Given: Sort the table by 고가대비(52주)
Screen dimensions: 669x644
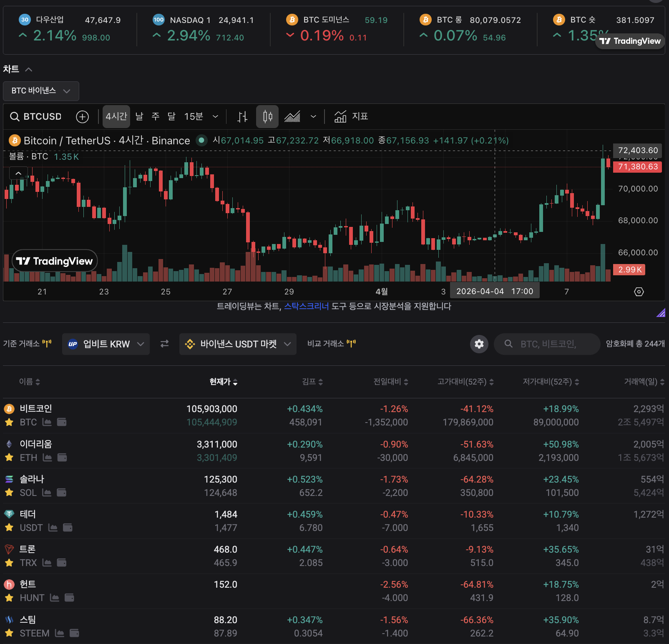Looking at the screenshot, I should [465, 382].
